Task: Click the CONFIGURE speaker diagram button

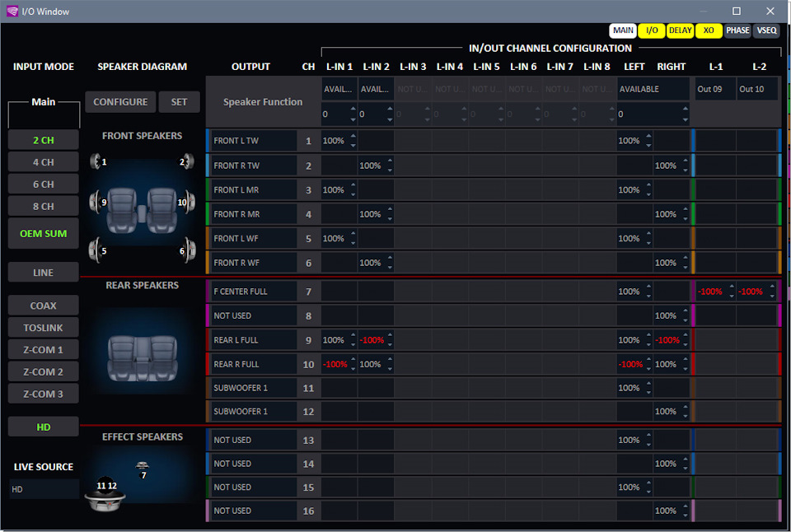Action: 120,102
